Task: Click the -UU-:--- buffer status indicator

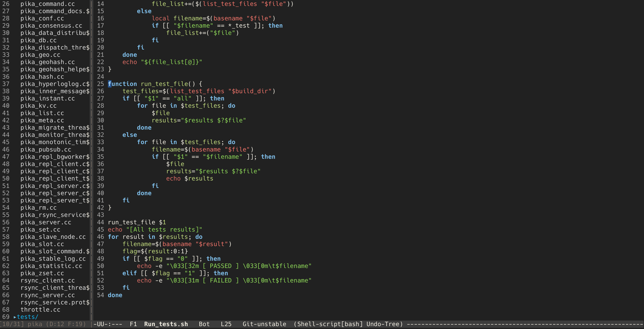Action: (108, 324)
